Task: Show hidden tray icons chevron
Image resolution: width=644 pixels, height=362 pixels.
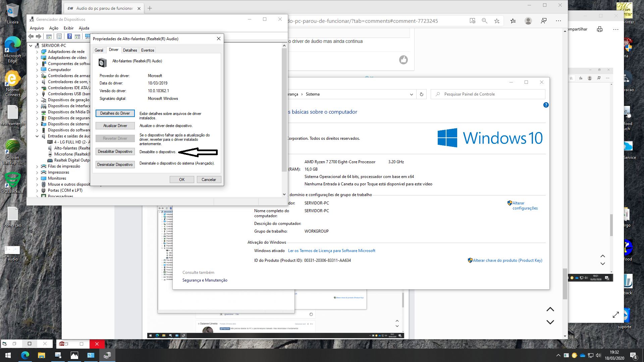Action: tap(558, 355)
